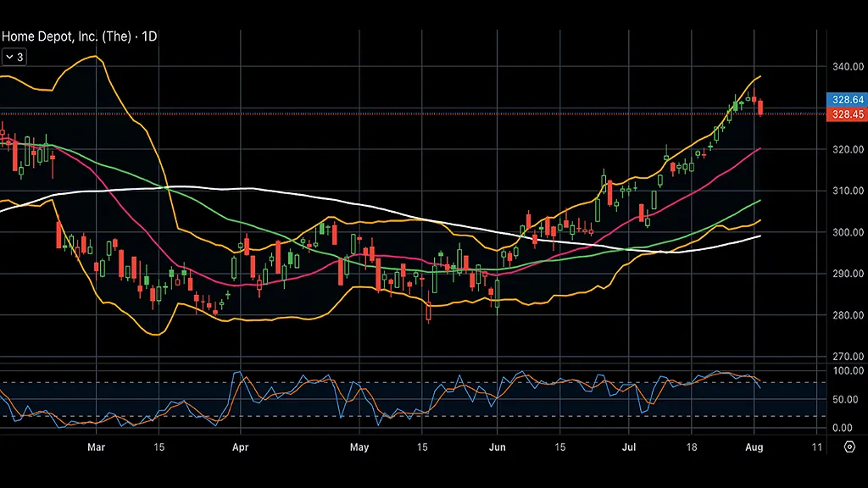Click the 50.00 oscillator axis label
Screen dimensions: 868x488
pos(845,400)
